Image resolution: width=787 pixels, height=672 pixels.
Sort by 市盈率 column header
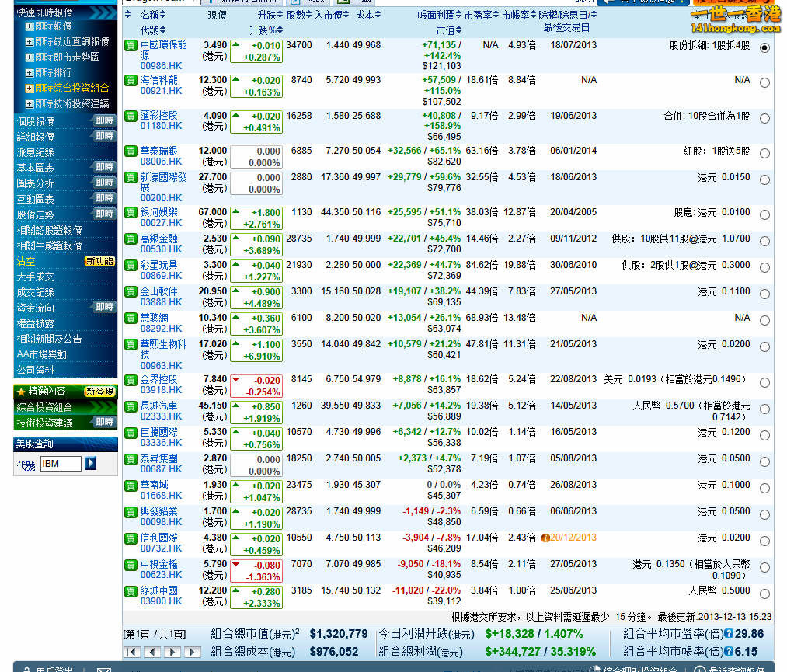click(x=482, y=15)
